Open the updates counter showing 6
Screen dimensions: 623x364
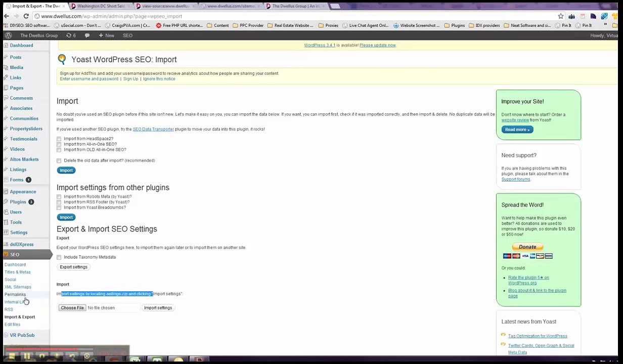click(71, 35)
